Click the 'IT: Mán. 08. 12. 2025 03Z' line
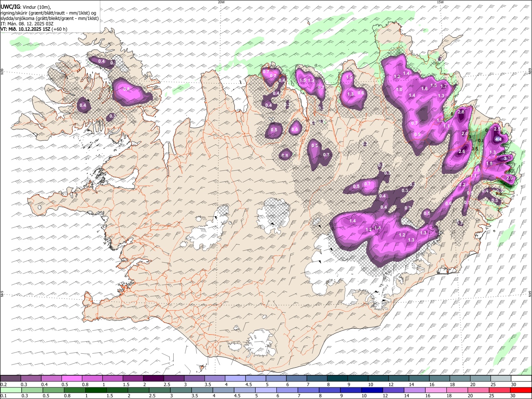Viewport: 532px width, 399px height. [27, 24]
